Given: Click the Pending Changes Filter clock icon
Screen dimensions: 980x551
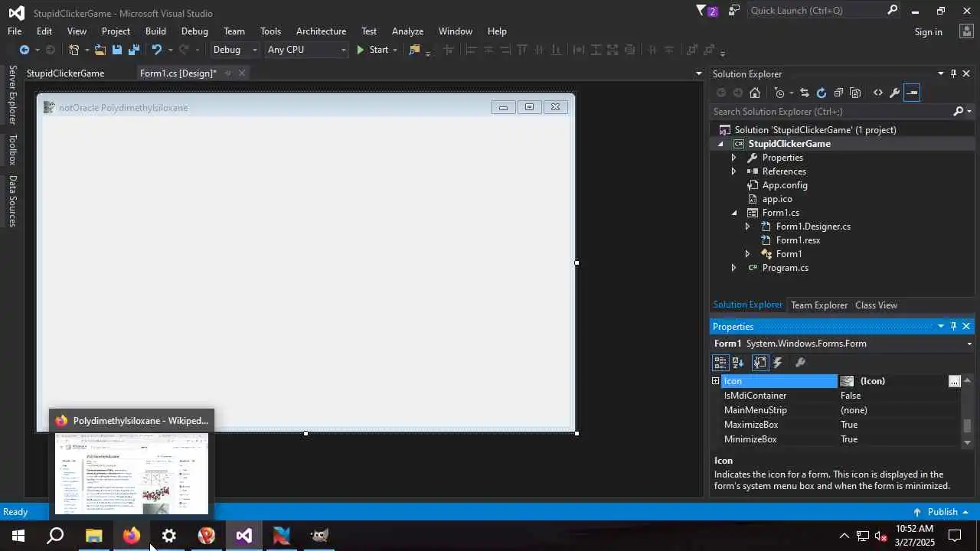Looking at the screenshot, I should [779, 93].
